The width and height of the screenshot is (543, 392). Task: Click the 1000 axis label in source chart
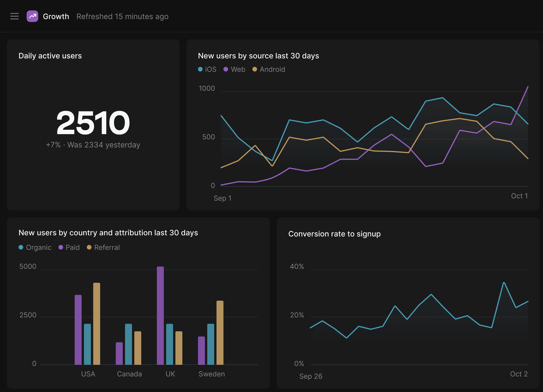207,88
